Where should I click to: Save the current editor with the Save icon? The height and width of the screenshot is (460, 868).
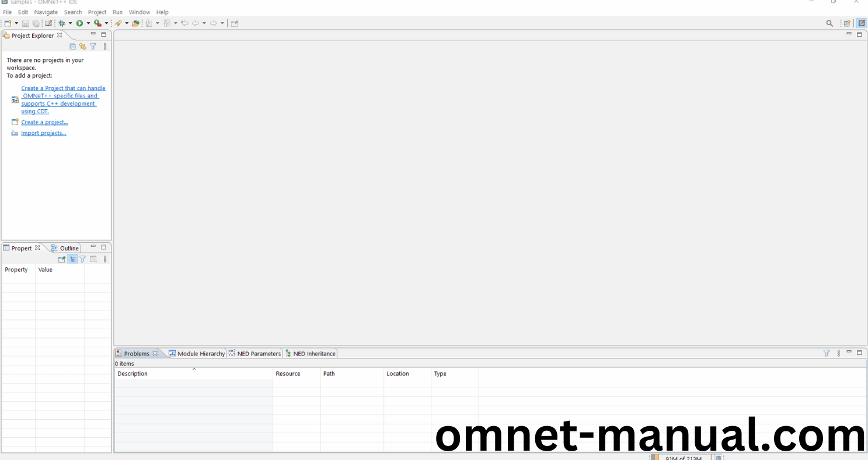25,23
